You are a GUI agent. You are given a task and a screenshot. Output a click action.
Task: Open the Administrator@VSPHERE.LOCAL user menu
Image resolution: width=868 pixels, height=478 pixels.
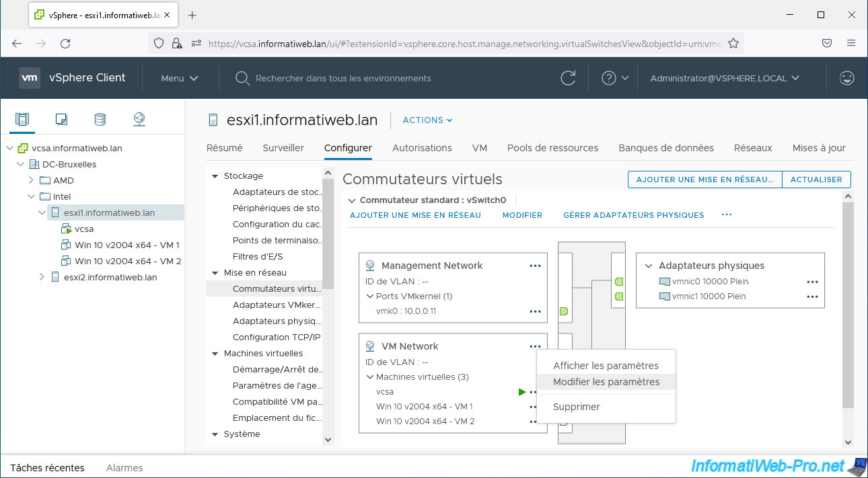[x=724, y=78]
